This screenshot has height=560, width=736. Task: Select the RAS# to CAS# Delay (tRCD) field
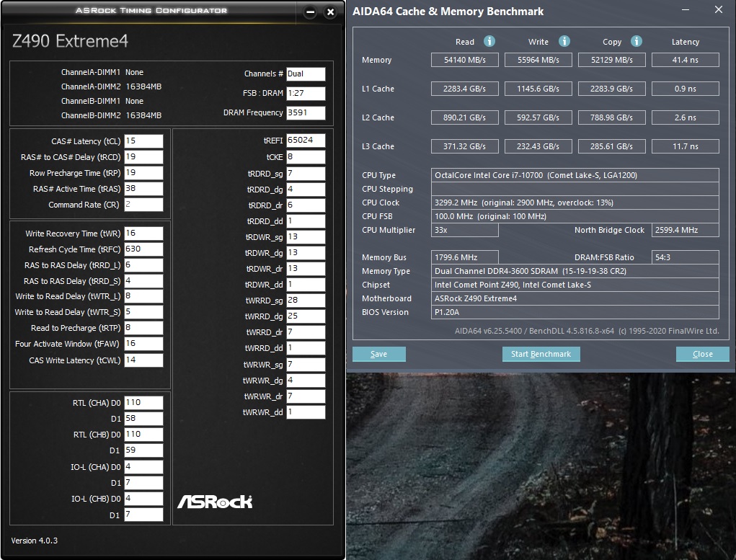(x=143, y=157)
